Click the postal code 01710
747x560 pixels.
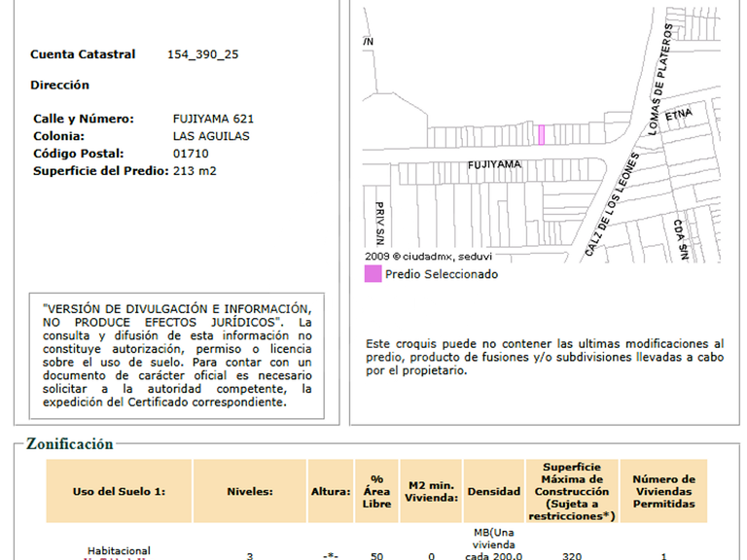[x=191, y=154]
